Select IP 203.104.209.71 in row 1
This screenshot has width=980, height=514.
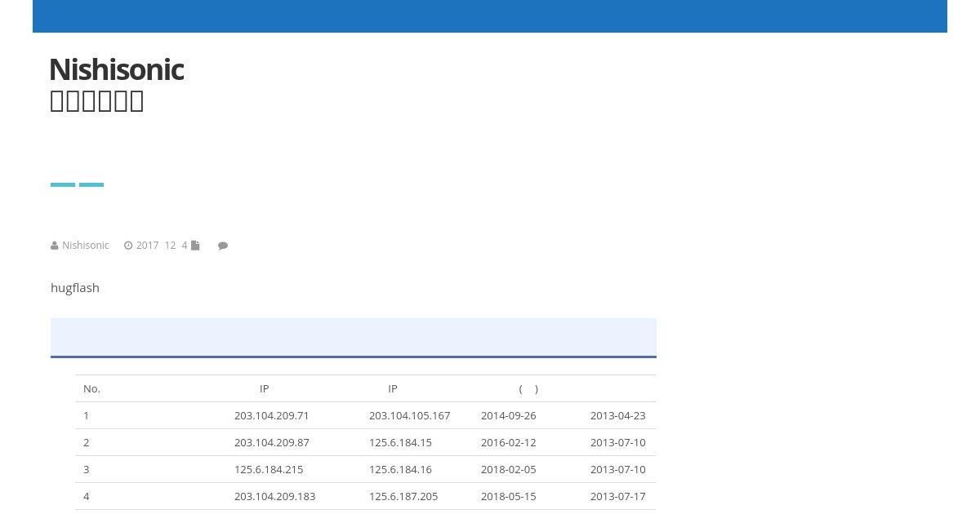click(x=272, y=416)
